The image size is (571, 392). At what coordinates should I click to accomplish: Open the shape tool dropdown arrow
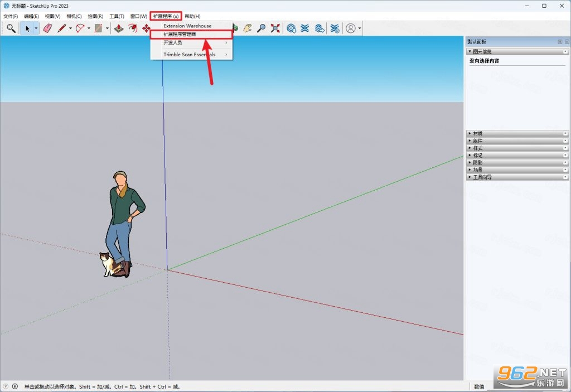coord(107,28)
